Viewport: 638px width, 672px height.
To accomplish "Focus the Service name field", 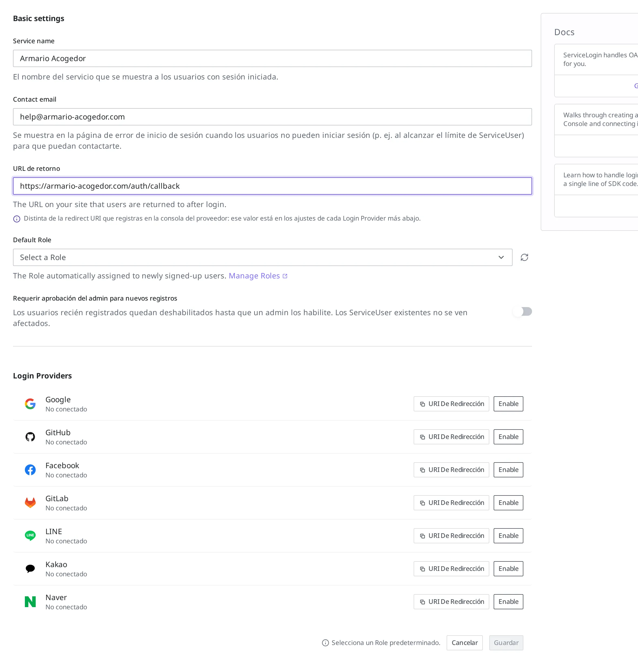I will 273,58.
